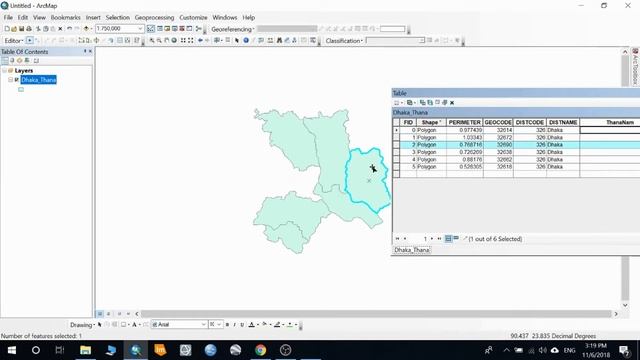Click the PERIMETER column header
Screen dimensions: 640x360
pyautogui.click(x=464, y=122)
